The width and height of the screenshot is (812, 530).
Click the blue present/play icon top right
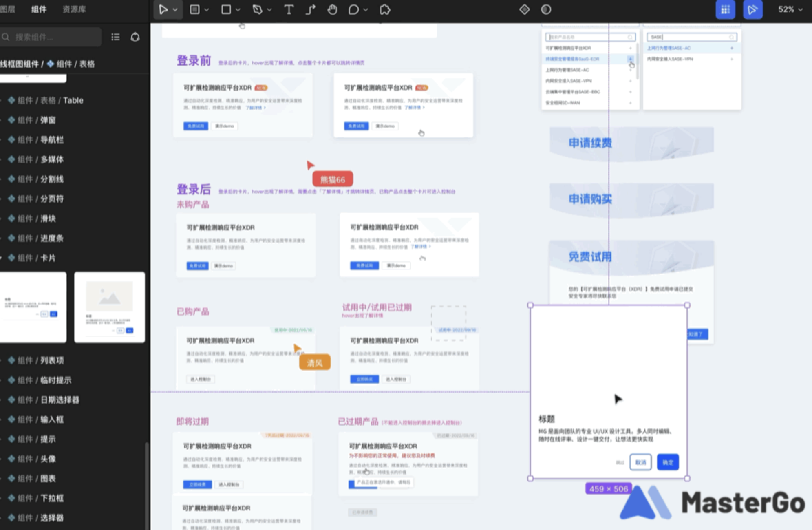tap(753, 9)
